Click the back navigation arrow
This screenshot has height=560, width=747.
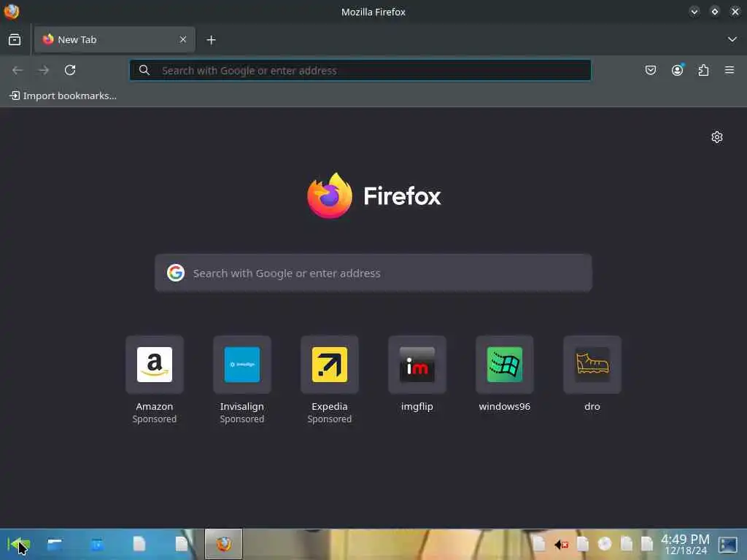pyautogui.click(x=18, y=71)
